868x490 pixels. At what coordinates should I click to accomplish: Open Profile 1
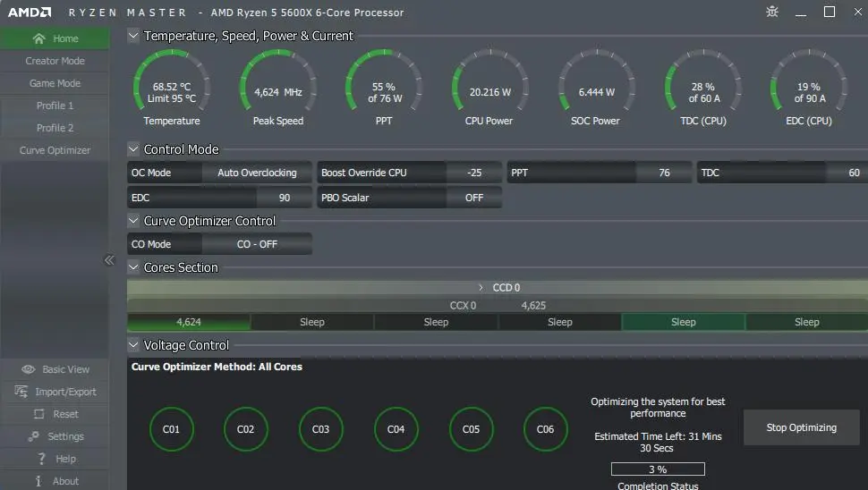click(55, 106)
